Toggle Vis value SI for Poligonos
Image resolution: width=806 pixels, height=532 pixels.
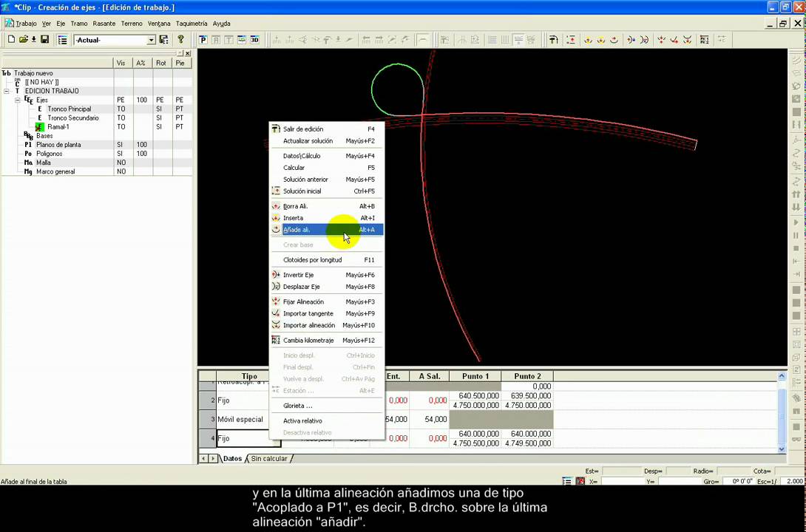pos(121,154)
